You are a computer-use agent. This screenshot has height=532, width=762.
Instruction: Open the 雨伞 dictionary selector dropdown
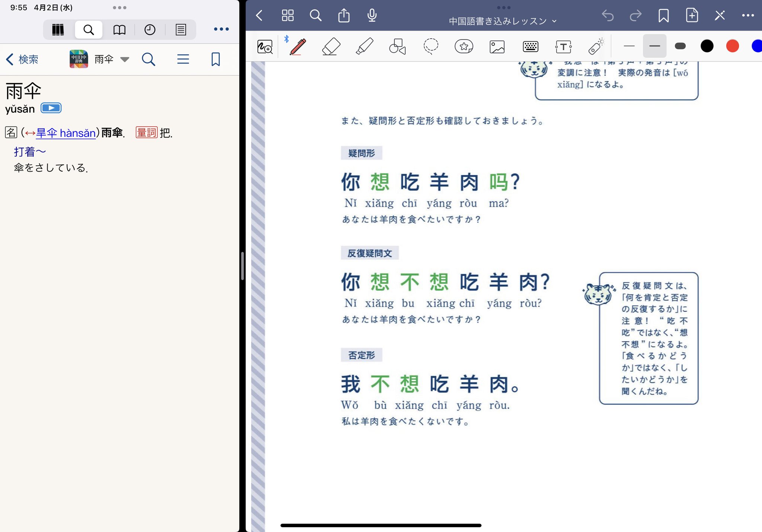pos(125,59)
